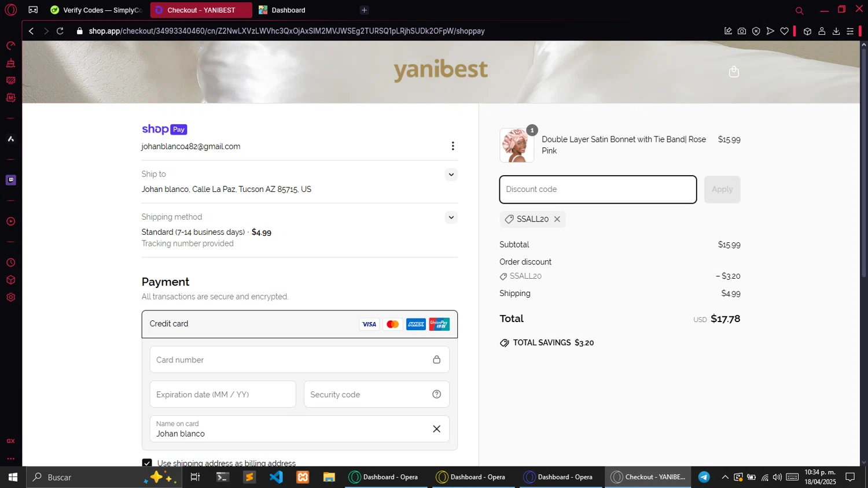Screen dimensions: 868x488
Task: Click the TOTAL SAVINGS $3.20 text
Action: (553, 343)
